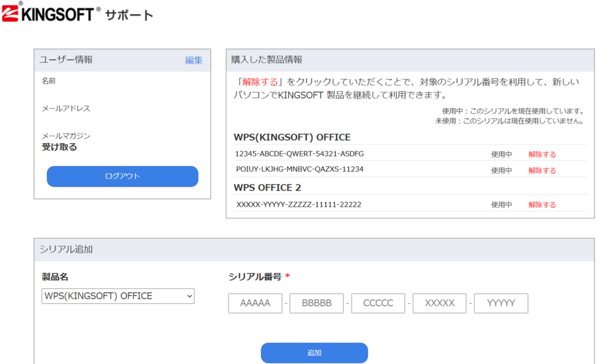Click the WPS(KINGSOFT) OFFICE product heading

(292, 137)
